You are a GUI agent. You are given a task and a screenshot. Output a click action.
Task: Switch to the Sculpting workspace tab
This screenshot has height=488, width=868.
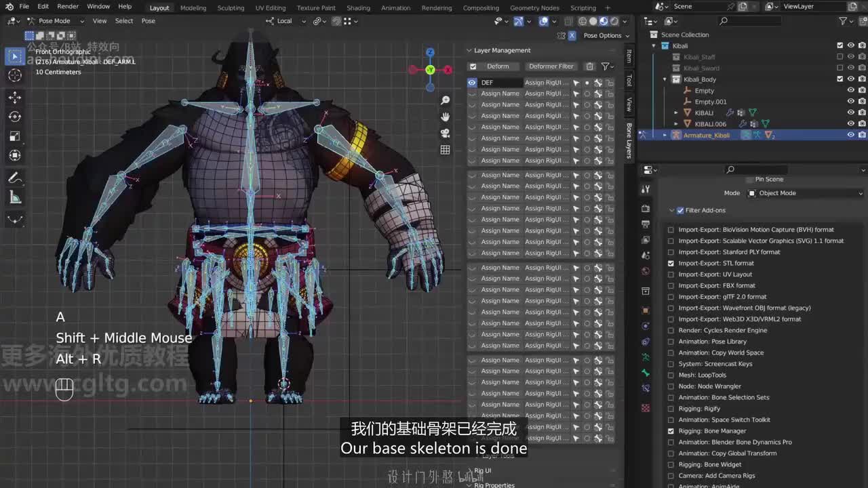231,8
